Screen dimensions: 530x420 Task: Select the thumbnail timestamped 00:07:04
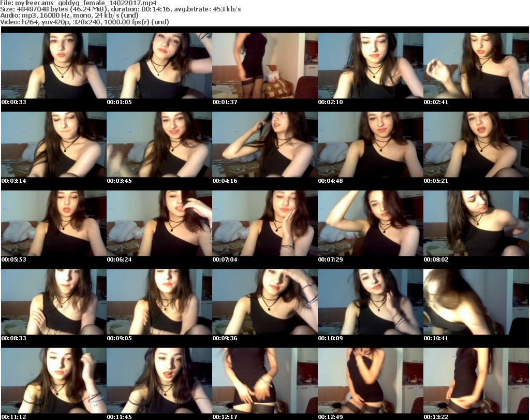pyautogui.click(x=265, y=223)
